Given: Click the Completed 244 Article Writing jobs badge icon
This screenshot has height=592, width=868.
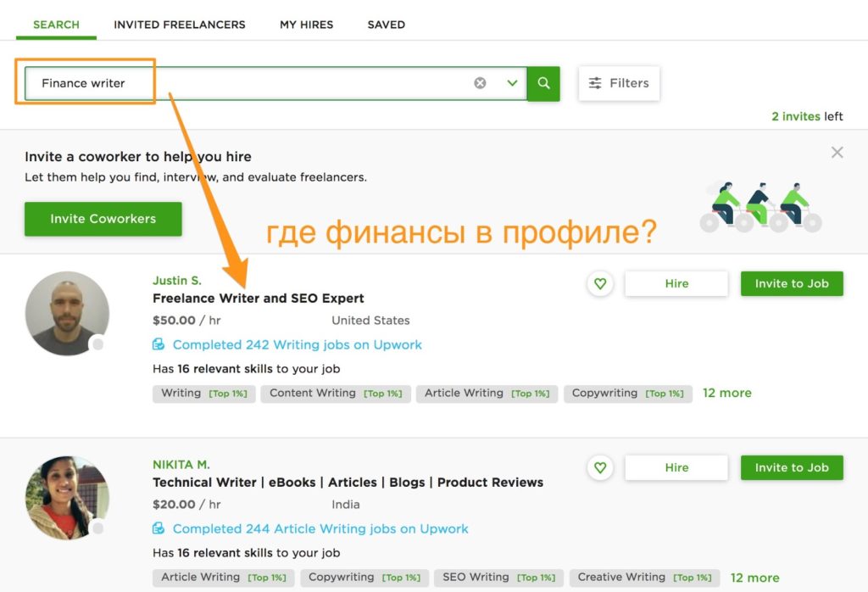Looking at the screenshot, I should pos(159,528).
